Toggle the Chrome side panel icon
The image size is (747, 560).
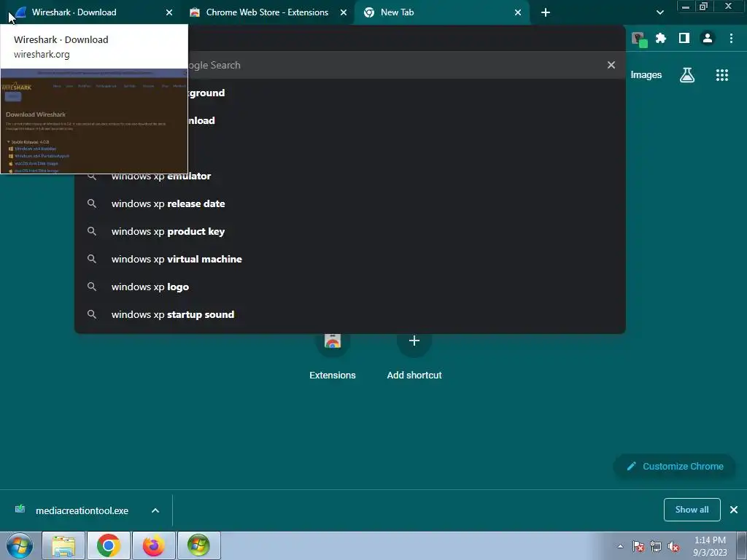684,38
